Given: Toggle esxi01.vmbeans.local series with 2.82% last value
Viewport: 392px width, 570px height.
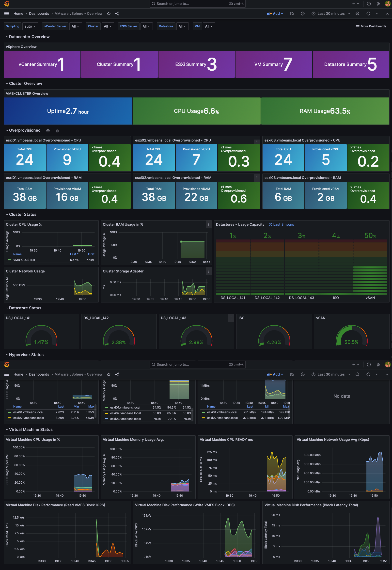Looking at the screenshot, I should (x=28, y=412).
